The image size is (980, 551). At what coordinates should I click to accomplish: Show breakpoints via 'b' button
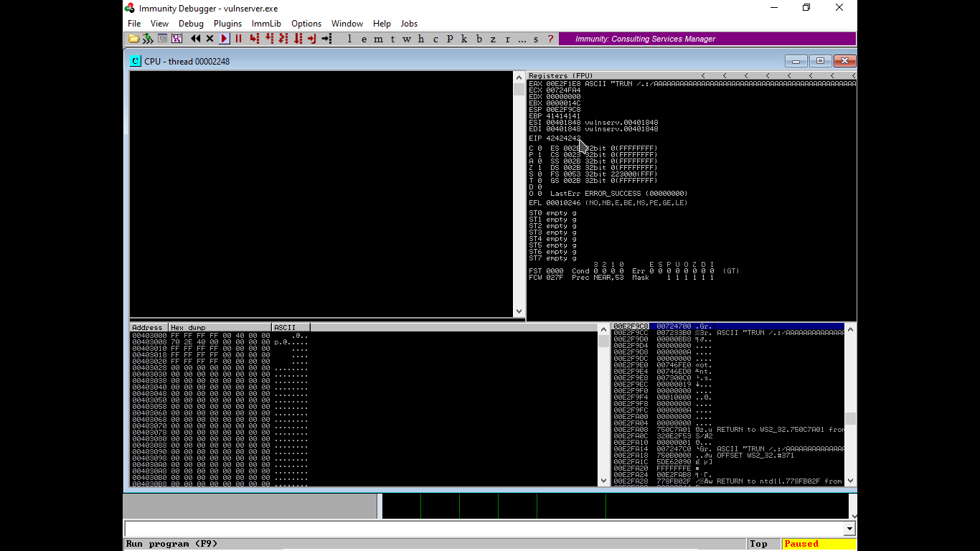point(479,39)
